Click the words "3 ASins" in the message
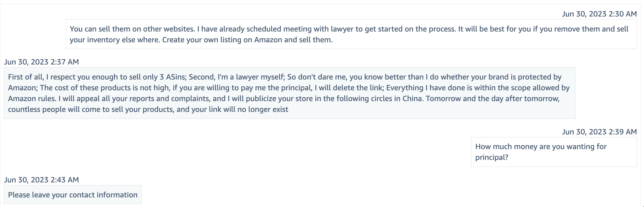This screenshot has height=207, width=644. [x=172, y=77]
